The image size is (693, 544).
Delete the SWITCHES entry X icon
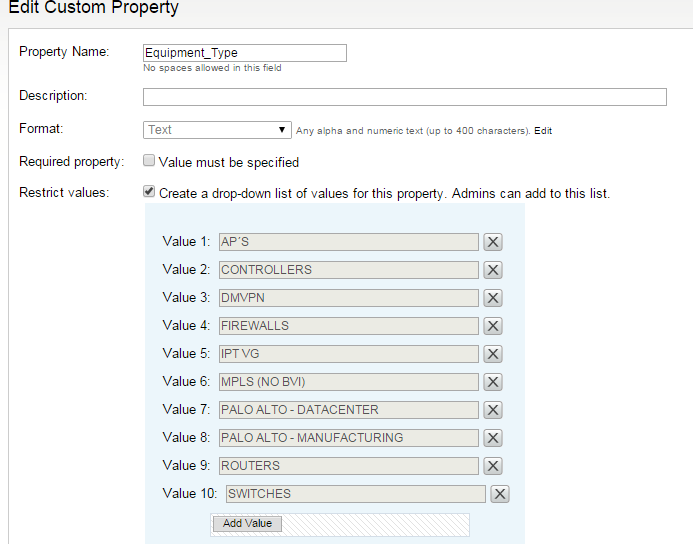click(x=500, y=494)
